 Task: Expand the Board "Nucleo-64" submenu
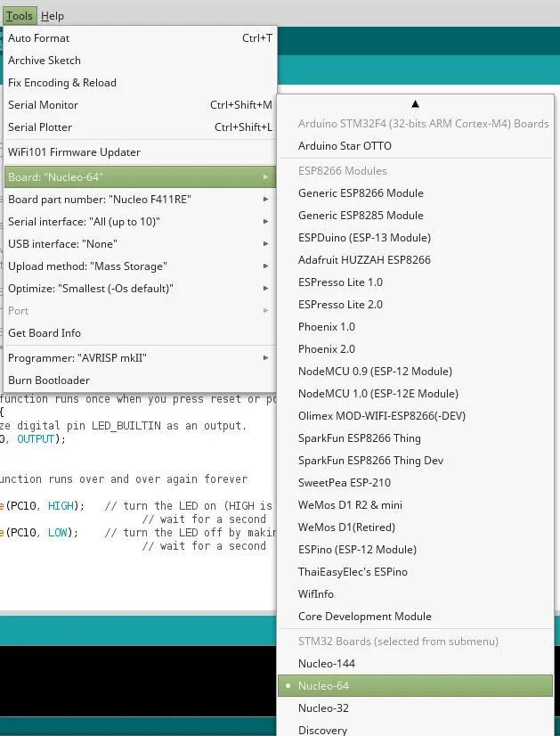pos(140,177)
